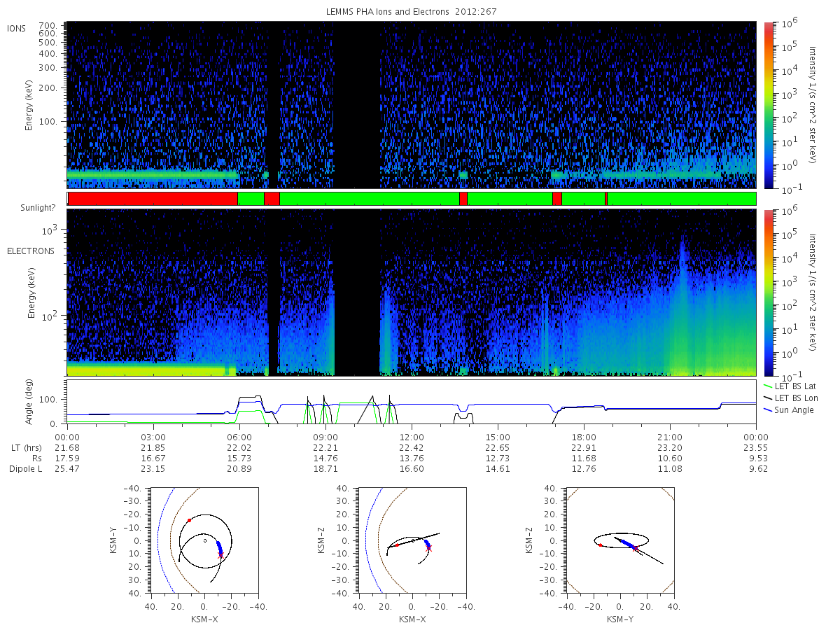Image resolution: width=840 pixels, height=630 pixels.
Task: Click the 06:00 time axis label
Action: pos(239,435)
